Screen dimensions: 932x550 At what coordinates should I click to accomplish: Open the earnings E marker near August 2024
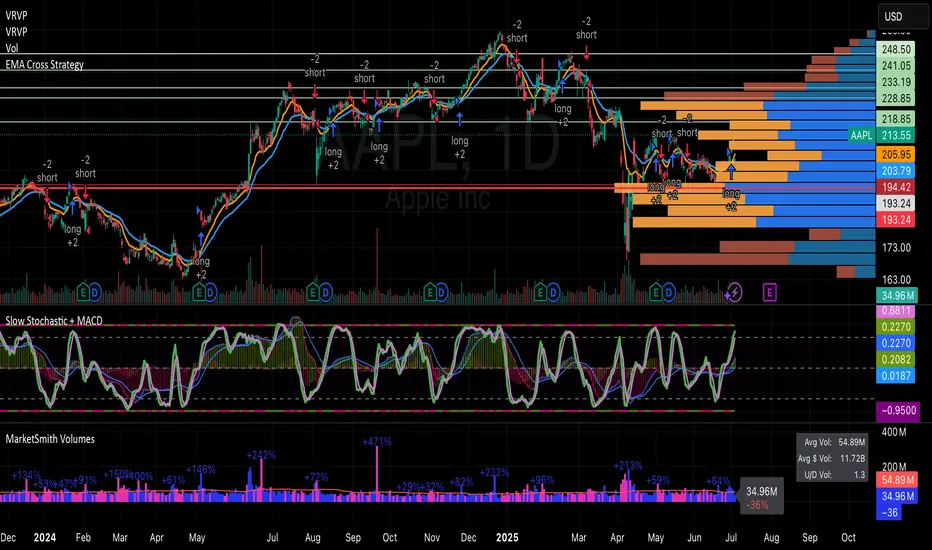click(313, 293)
